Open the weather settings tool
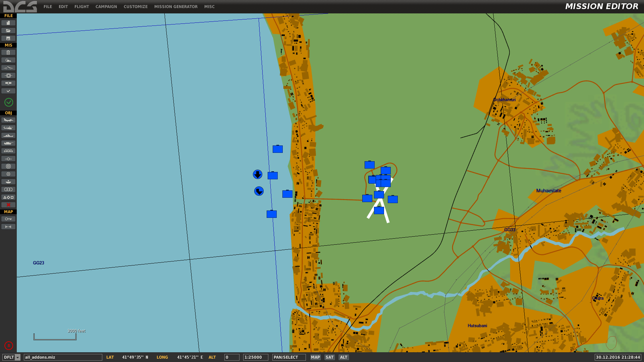Image resolution: width=644 pixels, height=362 pixels. point(8,60)
